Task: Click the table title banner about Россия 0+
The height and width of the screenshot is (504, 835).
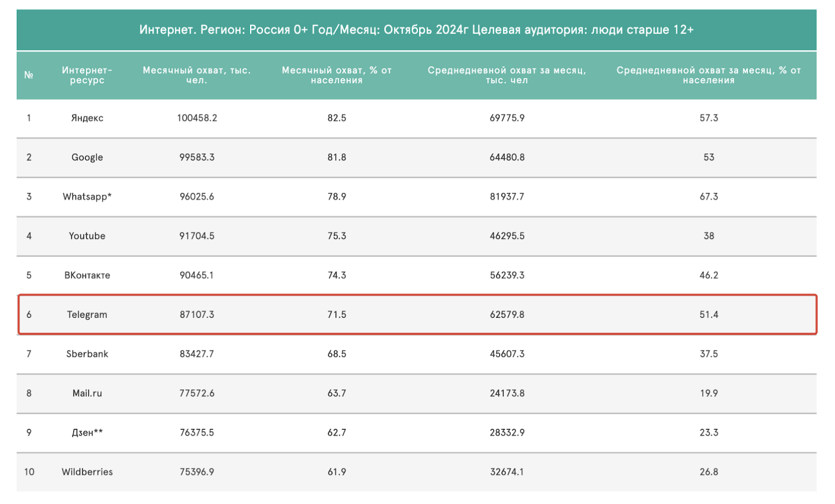Action: point(416,30)
